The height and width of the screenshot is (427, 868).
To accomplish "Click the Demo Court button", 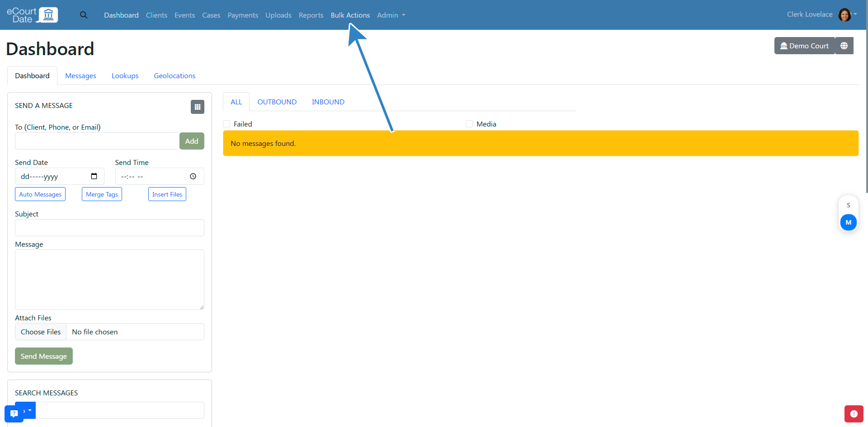I will tap(804, 46).
